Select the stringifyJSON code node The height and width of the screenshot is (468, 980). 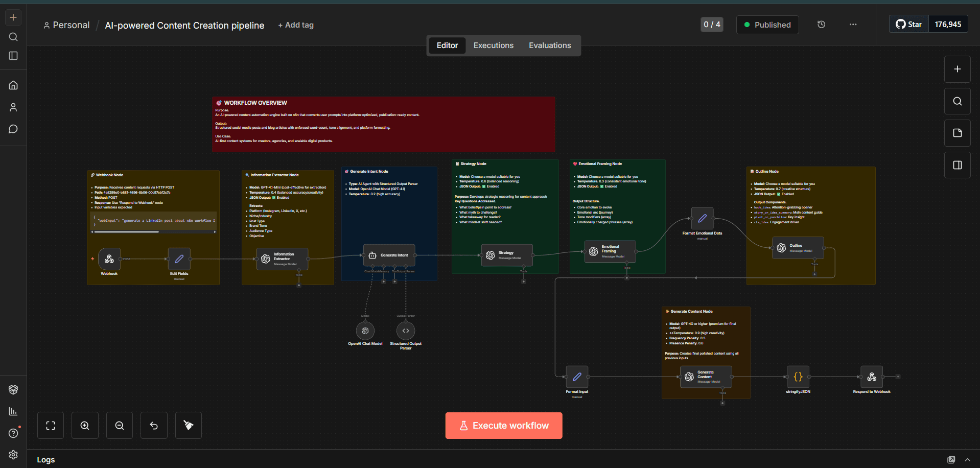(x=798, y=377)
